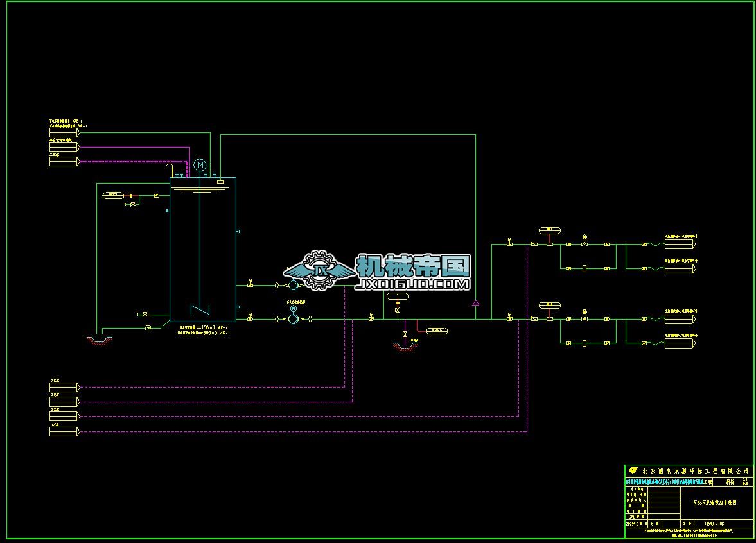This screenshot has width=756, height=543.
Task: Click the uppermost bottom-left process water connector box
Action: tap(64, 387)
